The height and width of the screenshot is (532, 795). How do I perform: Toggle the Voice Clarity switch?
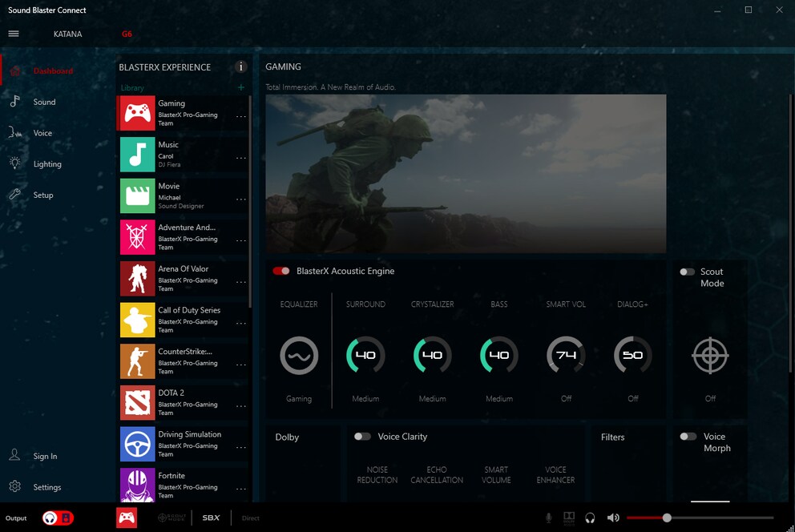[362, 436]
